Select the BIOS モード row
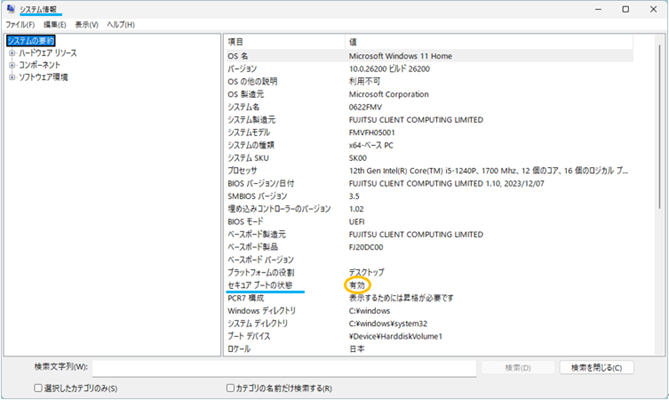Viewport: 669px width, 400px height. click(x=250, y=221)
